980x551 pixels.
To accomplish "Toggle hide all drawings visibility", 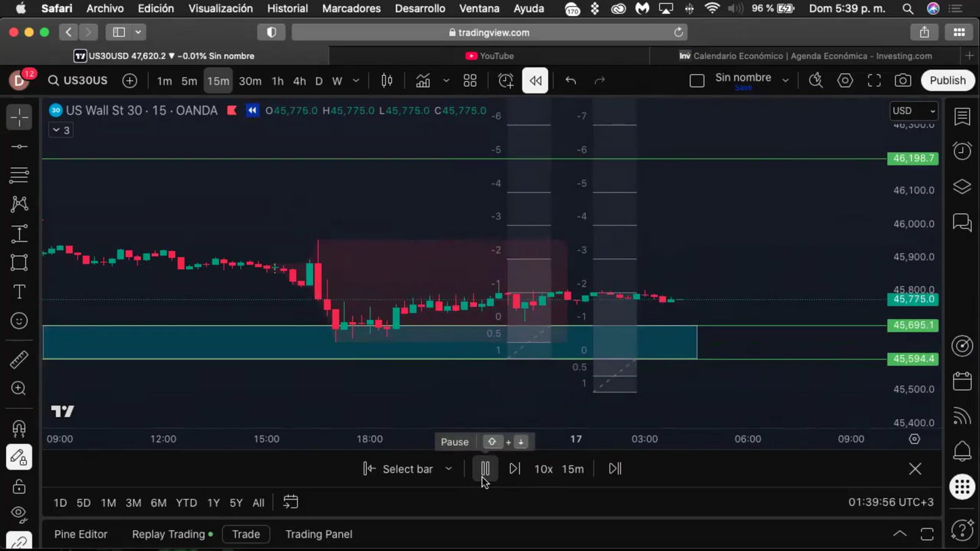I will [19, 514].
